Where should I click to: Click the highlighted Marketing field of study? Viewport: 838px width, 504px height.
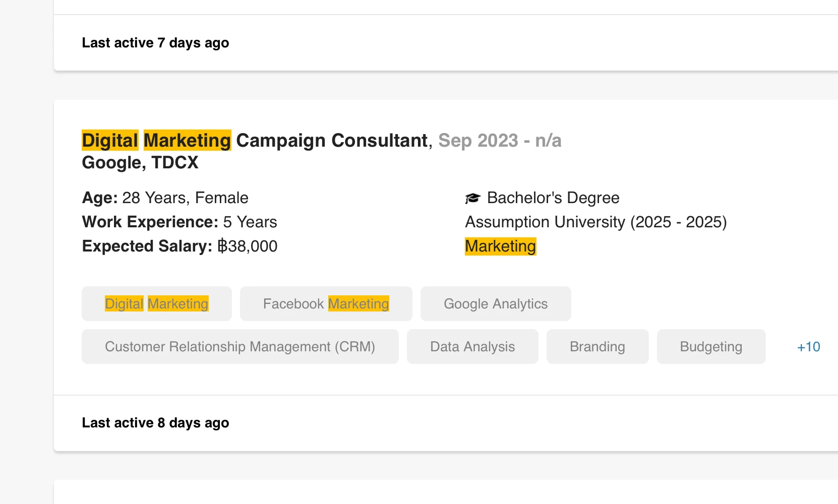(x=500, y=246)
